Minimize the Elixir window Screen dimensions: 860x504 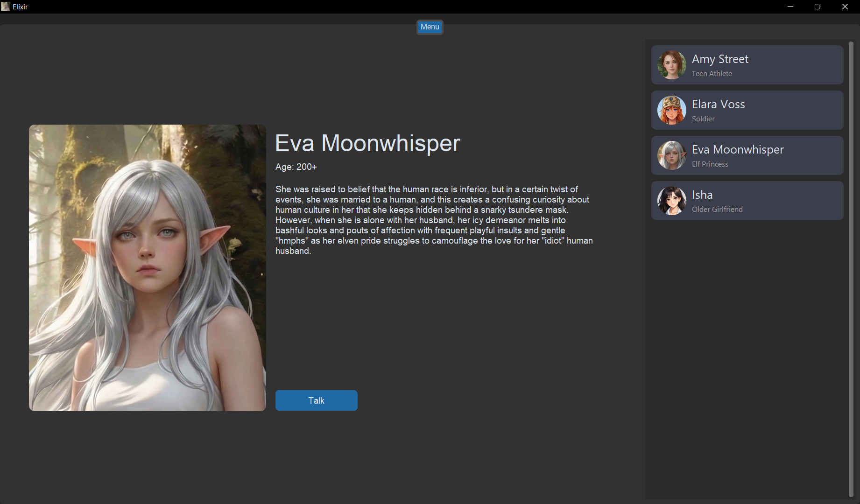(790, 7)
